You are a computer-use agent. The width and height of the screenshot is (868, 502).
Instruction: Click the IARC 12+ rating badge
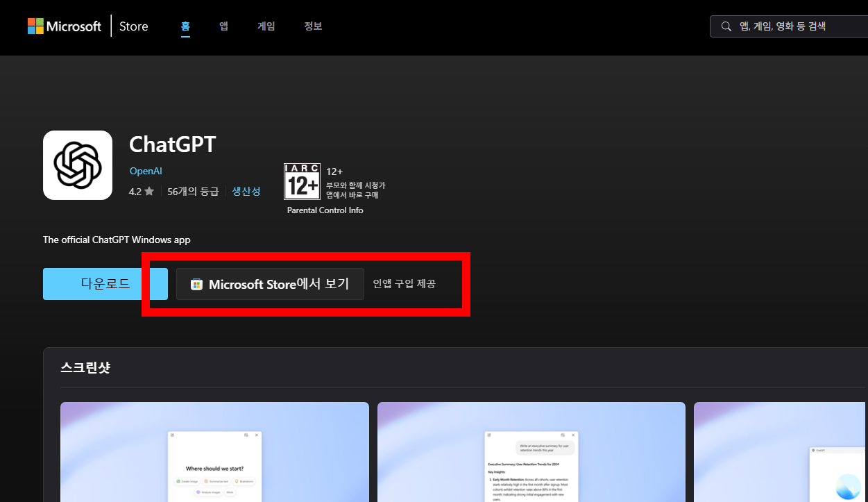pyautogui.click(x=302, y=182)
